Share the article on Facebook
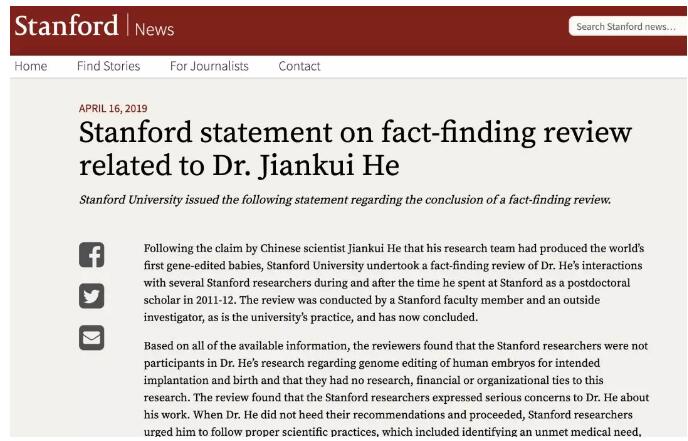 [x=92, y=255]
